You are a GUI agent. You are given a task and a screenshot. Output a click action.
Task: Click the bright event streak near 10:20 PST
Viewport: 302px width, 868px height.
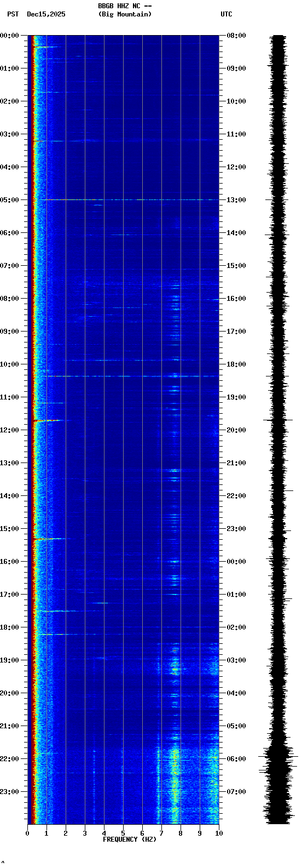point(130,376)
